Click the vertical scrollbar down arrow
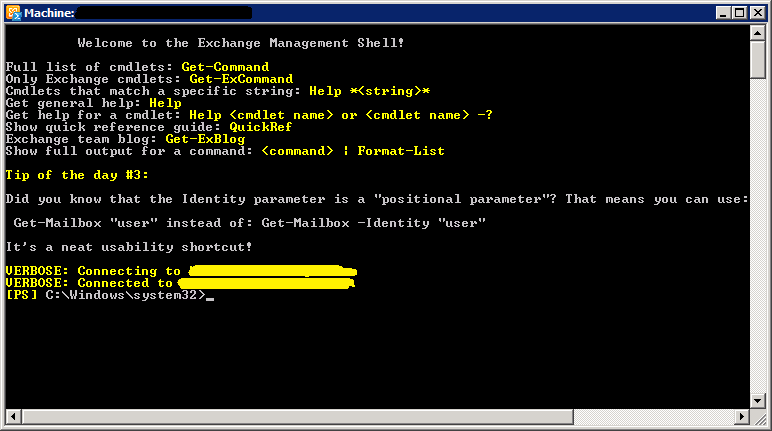 tap(757, 400)
